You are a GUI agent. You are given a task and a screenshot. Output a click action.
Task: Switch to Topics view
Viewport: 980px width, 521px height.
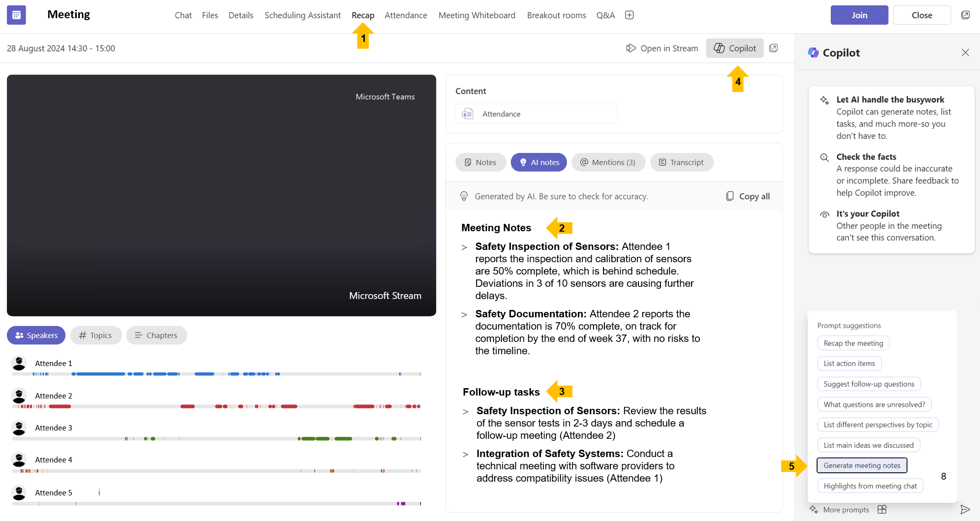(95, 336)
